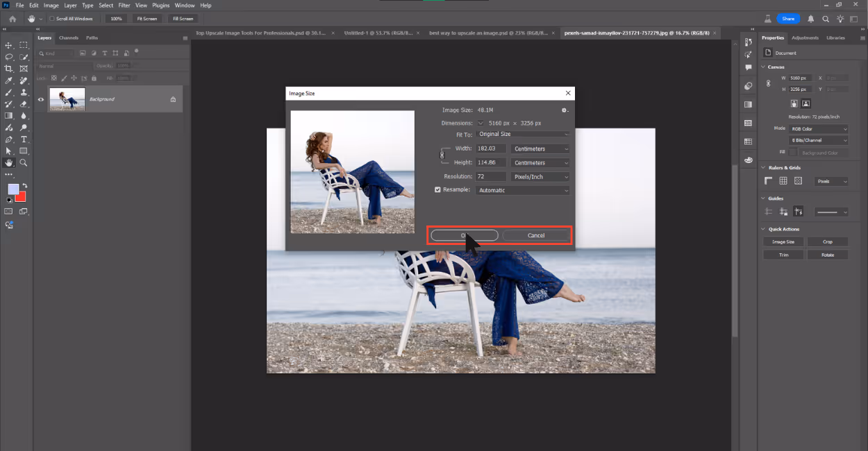Select the Lasso tool
This screenshot has height=451, width=868.
pyautogui.click(x=9, y=57)
